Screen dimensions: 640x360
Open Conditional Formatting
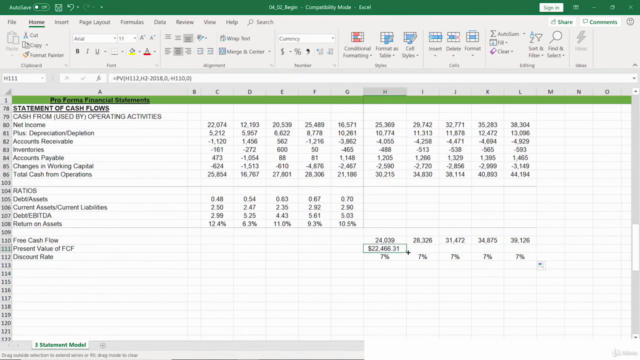tap(357, 44)
